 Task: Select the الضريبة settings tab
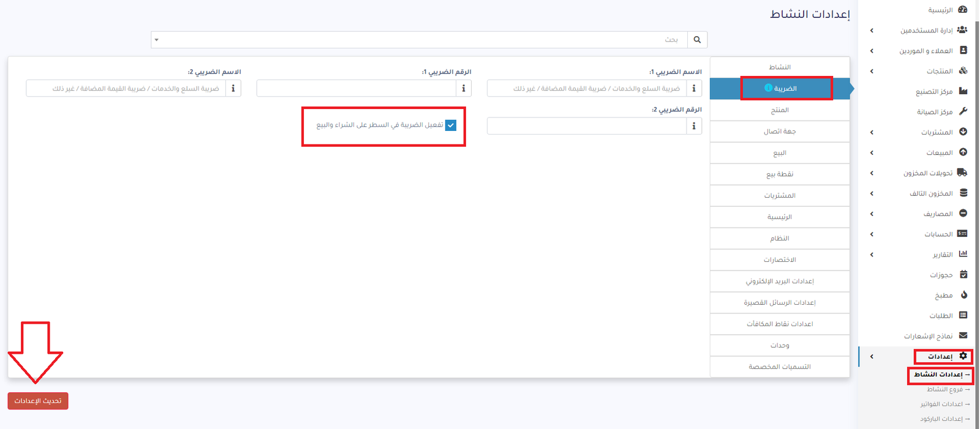(x=785, y=89)
